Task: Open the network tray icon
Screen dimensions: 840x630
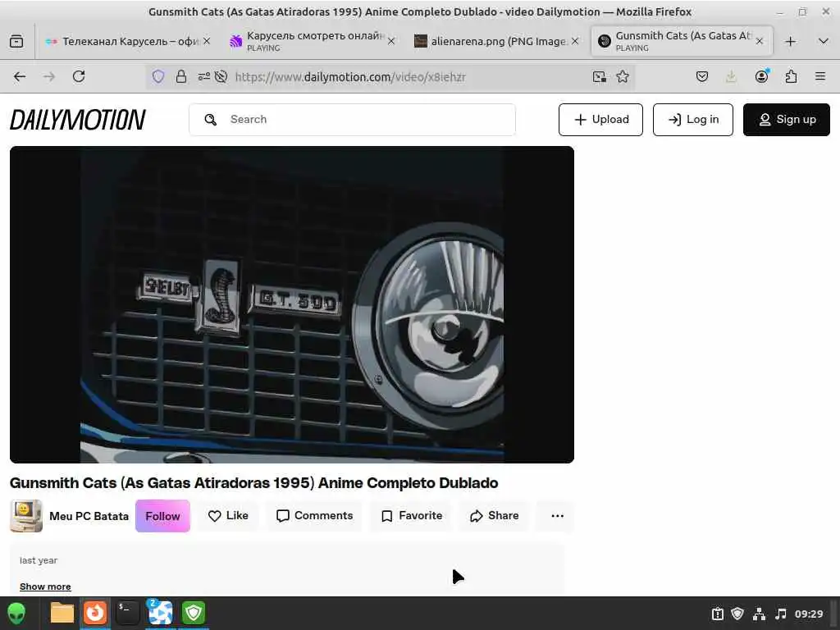Action: (759, 614)
